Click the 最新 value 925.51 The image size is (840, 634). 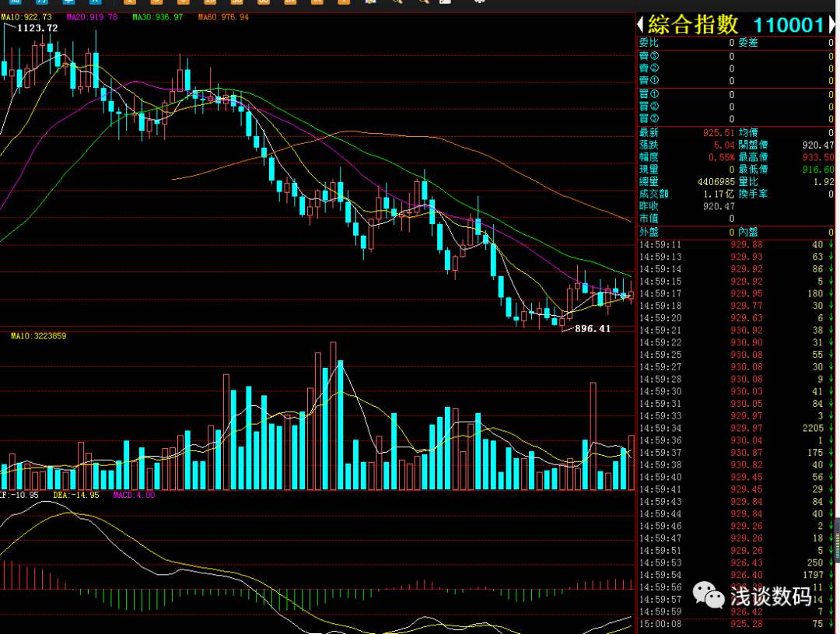click(719, 133)
